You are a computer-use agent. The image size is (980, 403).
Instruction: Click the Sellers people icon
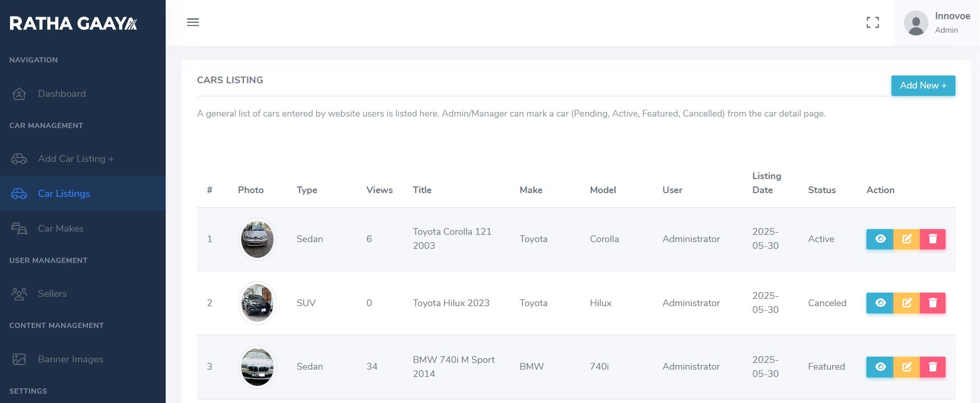19,294
